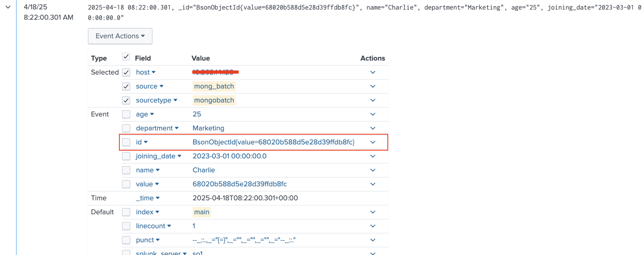This screenshot has height=255, width=644.
Task: Collapse the event using the left chevron
Action: click(x=8, y=7)
